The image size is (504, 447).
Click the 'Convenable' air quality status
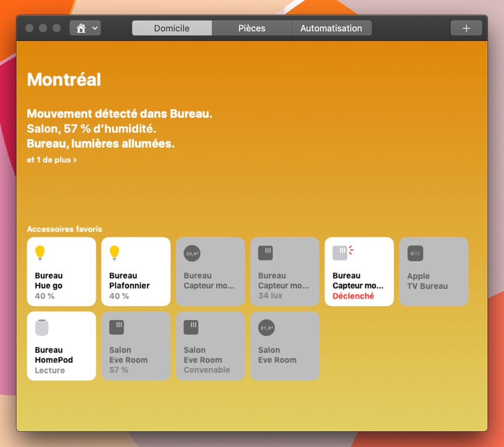pyautogui.click(x=207, y=370)
